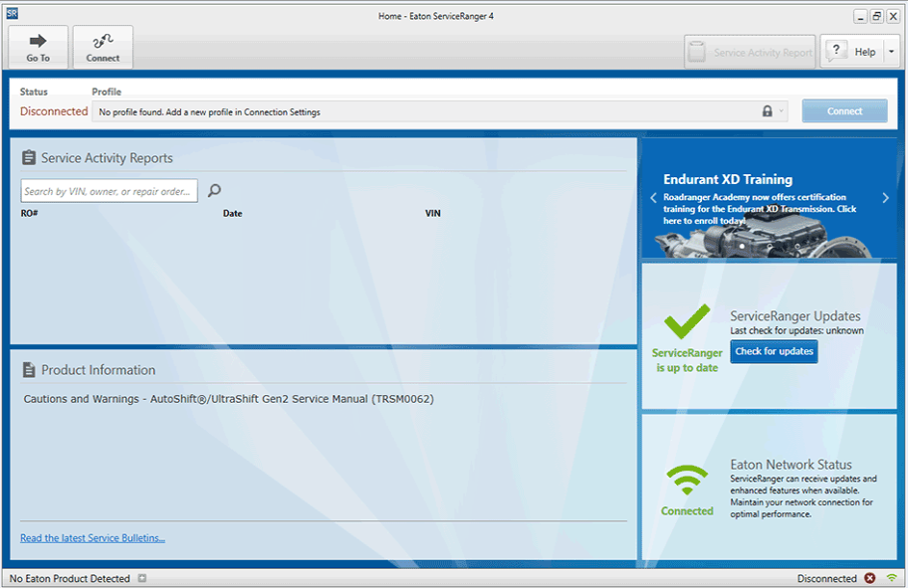Click the red Disconnected status text

(x=54, y=111)
